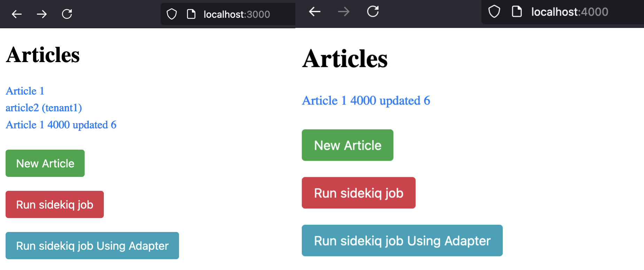The height and width of the screenshot is (270, 644).
Task: Run sidekiq job Using Adapter on localhost:4000
Action: pyautogui.click(x=402, y=241)
